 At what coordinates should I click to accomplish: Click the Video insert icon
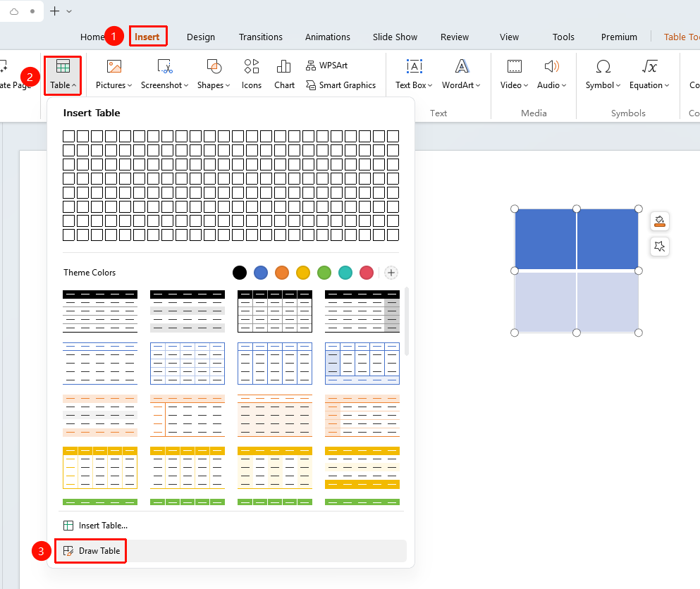click(x=515, y=66)
